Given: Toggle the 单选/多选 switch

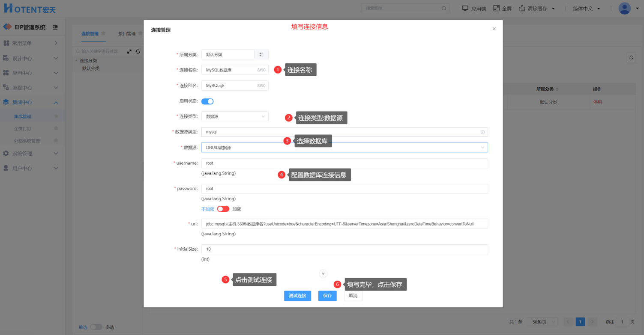Looking at the screenshot, I should point(96,327).
